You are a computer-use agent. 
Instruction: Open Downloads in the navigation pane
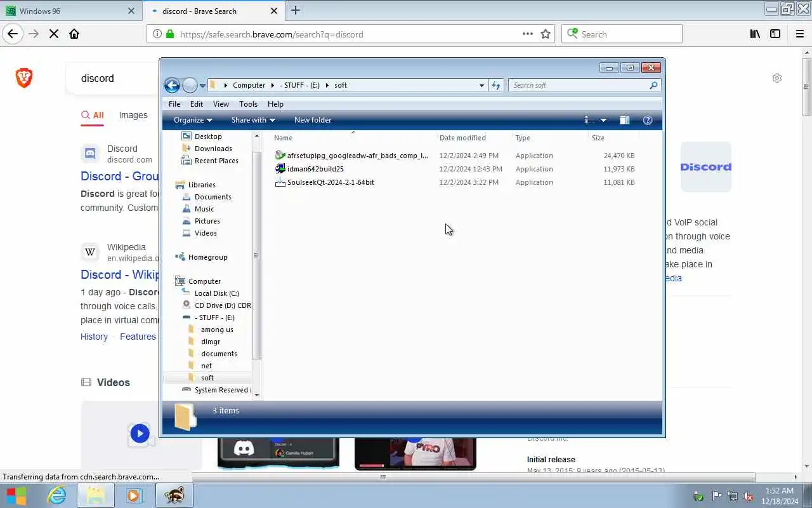(x=213, y=149)
